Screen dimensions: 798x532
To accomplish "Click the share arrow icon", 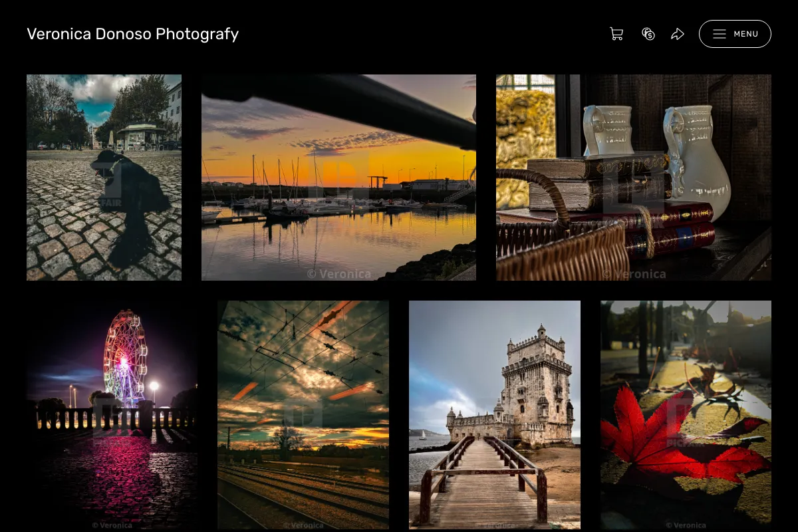I will 678,34.
